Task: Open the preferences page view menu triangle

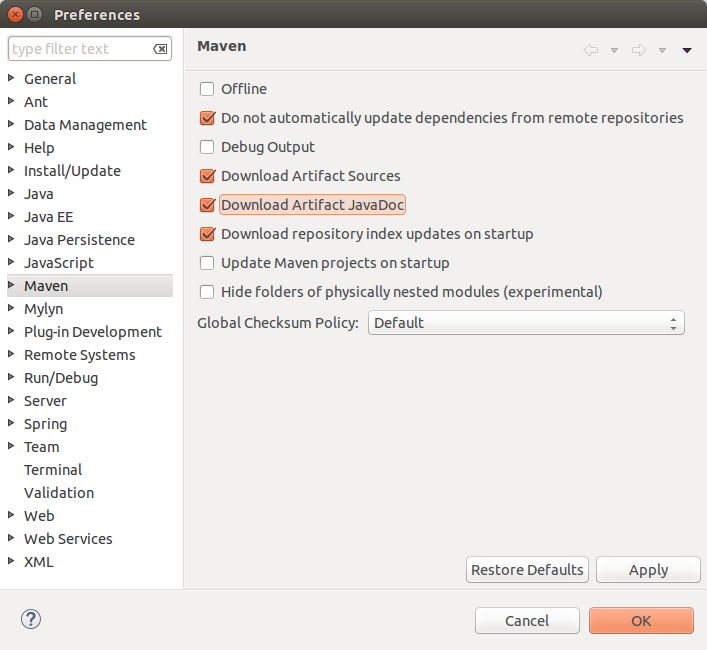Action: click(x=687, y=51)
